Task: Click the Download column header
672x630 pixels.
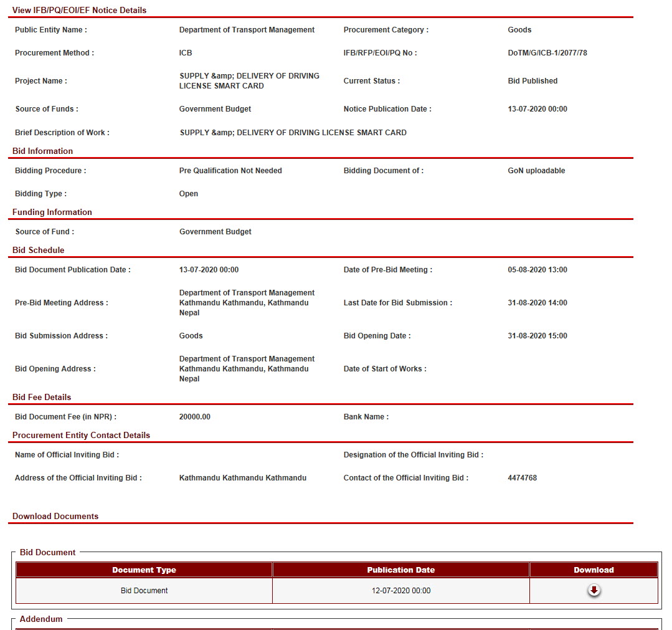Action: click(x=594, y=570)
